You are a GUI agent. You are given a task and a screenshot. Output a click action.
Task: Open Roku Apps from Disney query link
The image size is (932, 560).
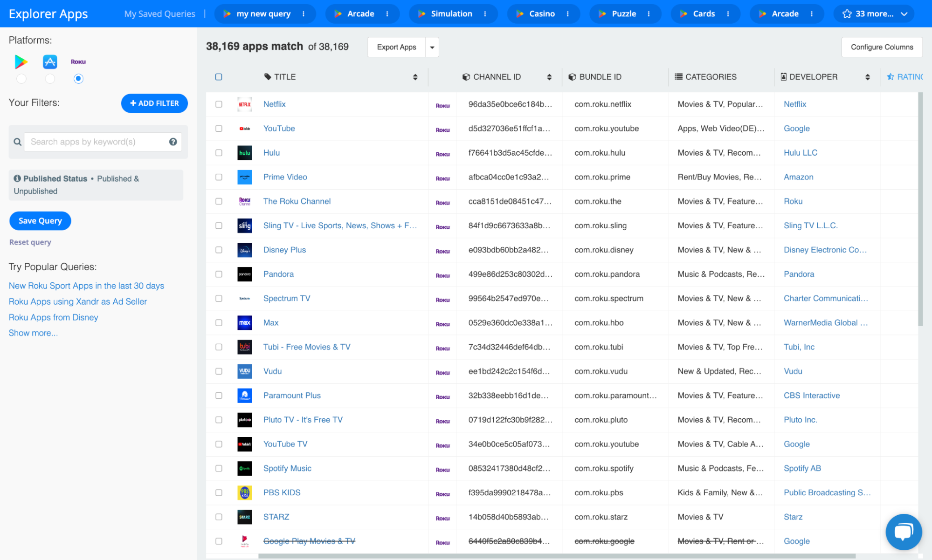coord(53,317)
